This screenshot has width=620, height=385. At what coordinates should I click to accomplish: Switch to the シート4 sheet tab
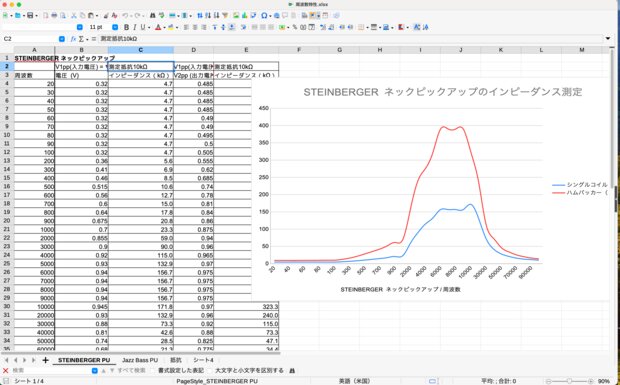coord(203,360)
